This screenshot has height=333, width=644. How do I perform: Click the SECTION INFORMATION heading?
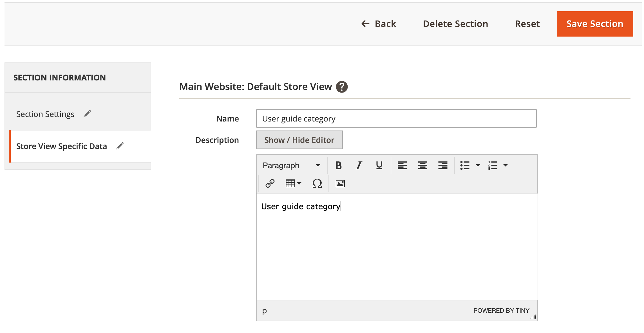60,78
